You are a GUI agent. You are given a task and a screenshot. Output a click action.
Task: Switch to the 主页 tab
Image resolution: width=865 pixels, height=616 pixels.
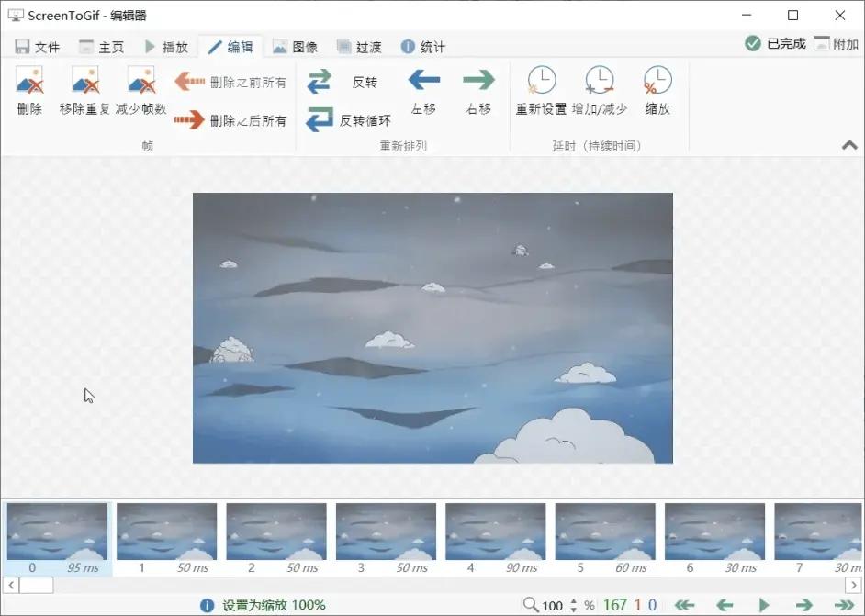[102, 47]
